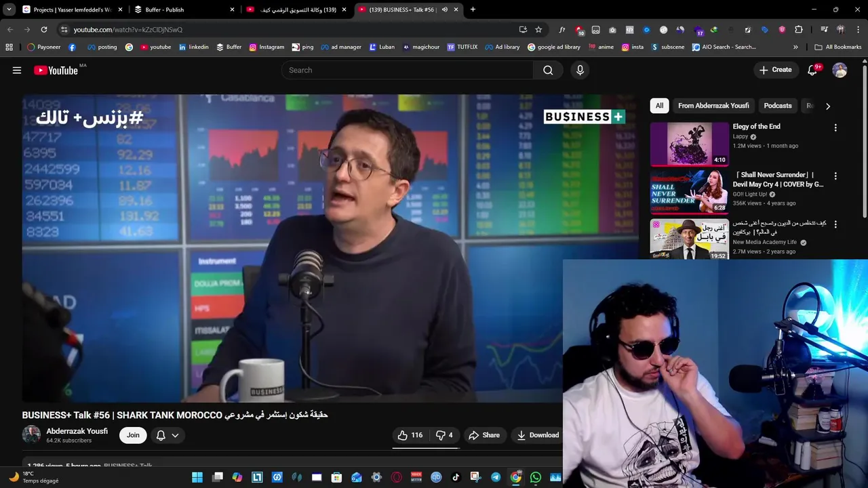Open Opera browser from the taskbar
Image resolution: width=868 pixels, height=488 pixels.
[397, 477]
